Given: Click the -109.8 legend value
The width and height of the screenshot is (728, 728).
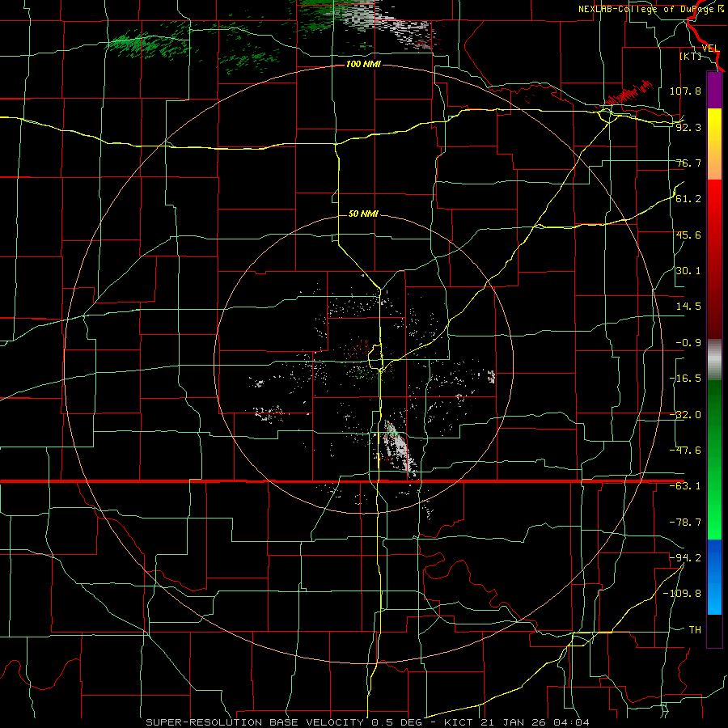Looking at the screenshot, I should point(683,594).
